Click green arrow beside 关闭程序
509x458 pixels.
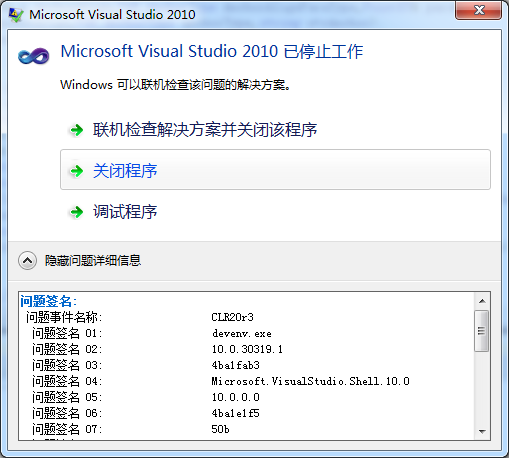tap(77, 171)
